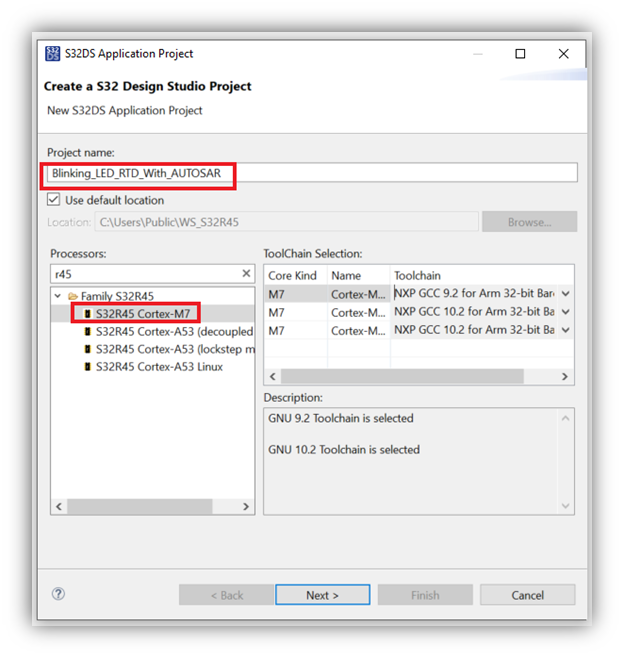Click the help question mark icon

(x=59, y=594)
